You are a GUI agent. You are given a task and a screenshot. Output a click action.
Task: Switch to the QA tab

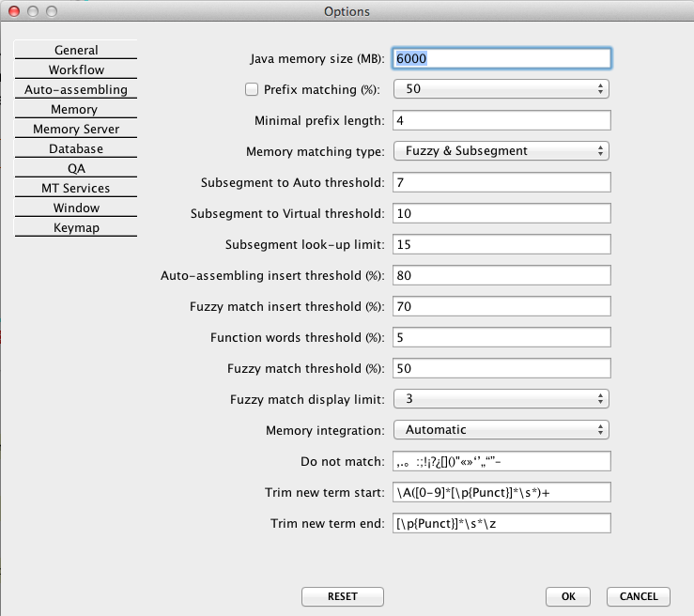point(76,169)
